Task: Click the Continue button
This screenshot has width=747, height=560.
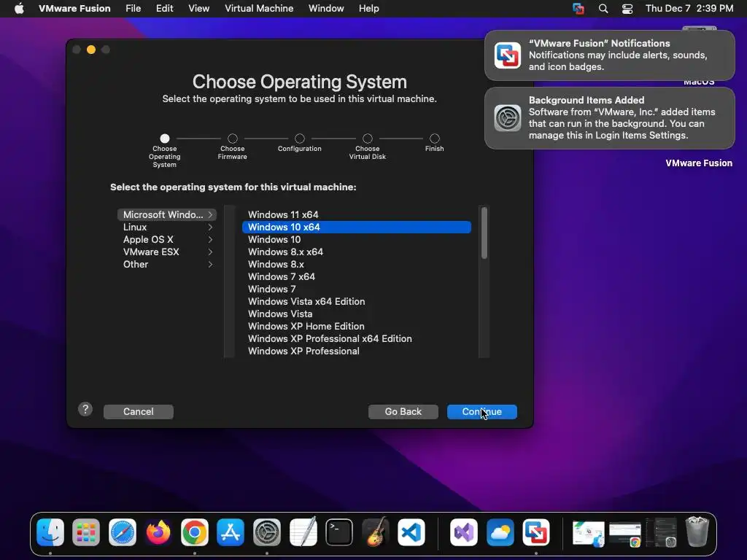Action: (x=482, y=412)
